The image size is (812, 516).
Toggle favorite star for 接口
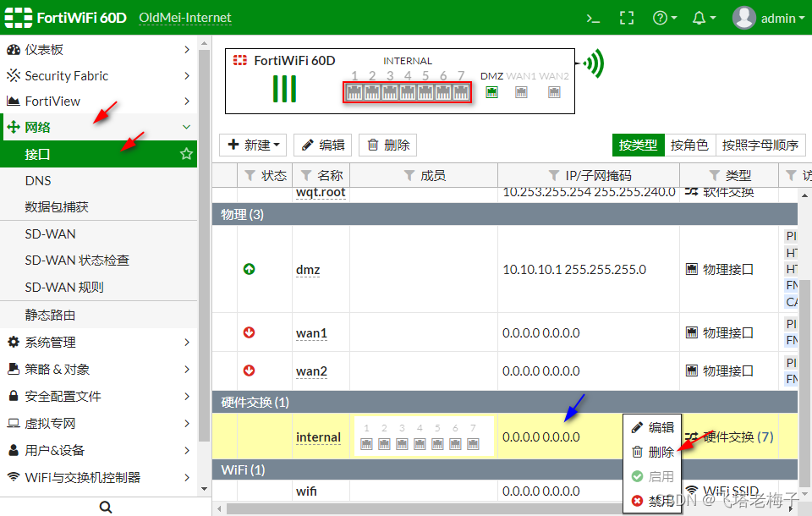(186, 154)
